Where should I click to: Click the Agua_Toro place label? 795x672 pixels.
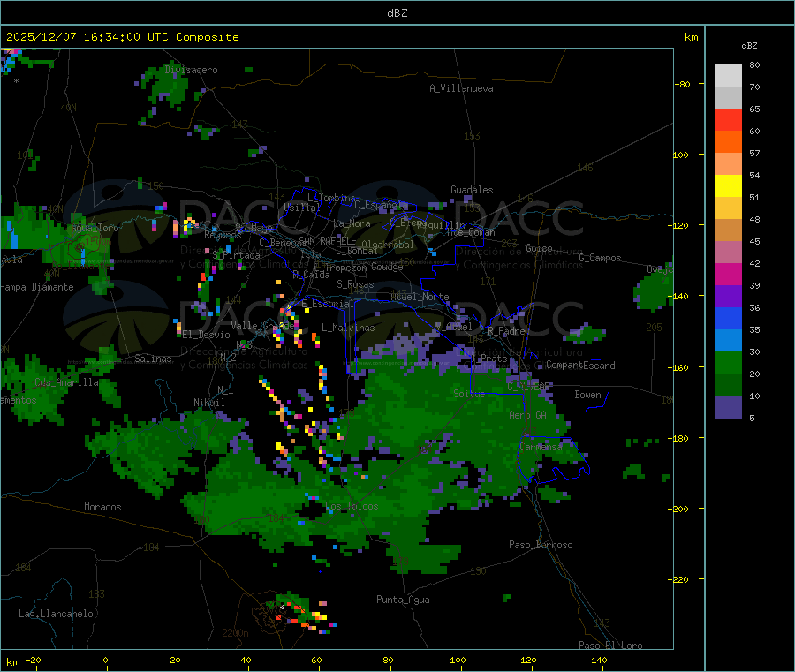click(95, 228)
